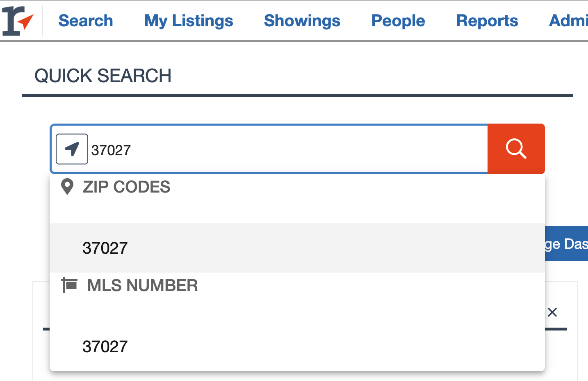Open the People menu
This screenshot has width=588, height=381.
pyautogui.click(x=398, y=21)
